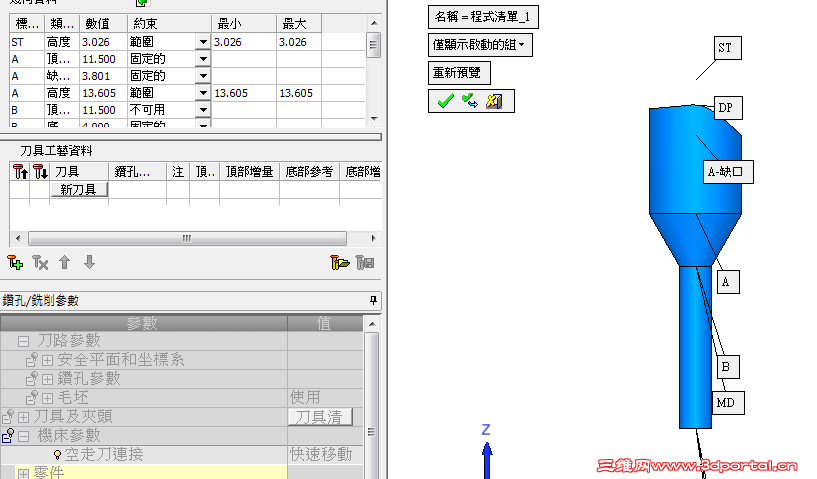Collapse the 刀路參數 tree node
817x479 pixels.
coord(23,341)
